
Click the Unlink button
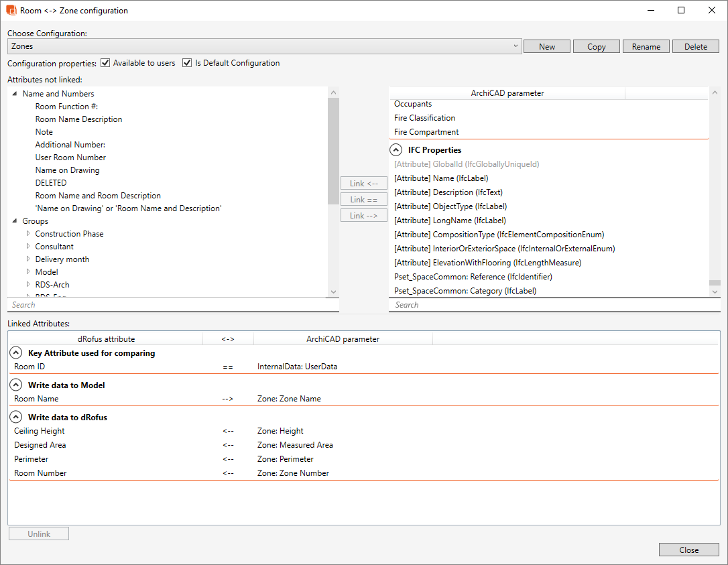[38, 533]
